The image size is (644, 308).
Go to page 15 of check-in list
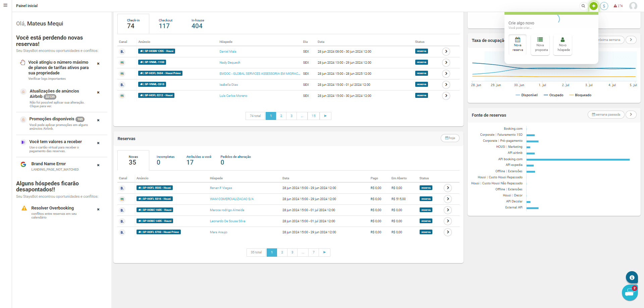point(314,116)
